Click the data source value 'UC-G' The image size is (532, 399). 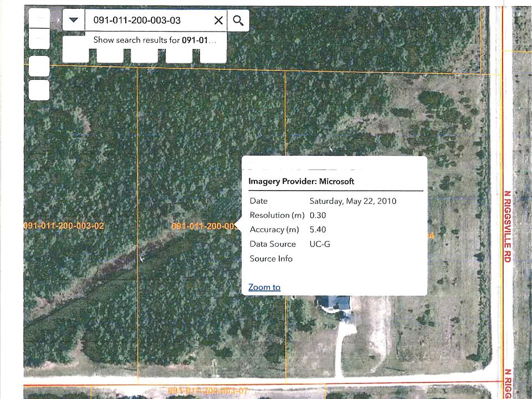coord(320,244)
